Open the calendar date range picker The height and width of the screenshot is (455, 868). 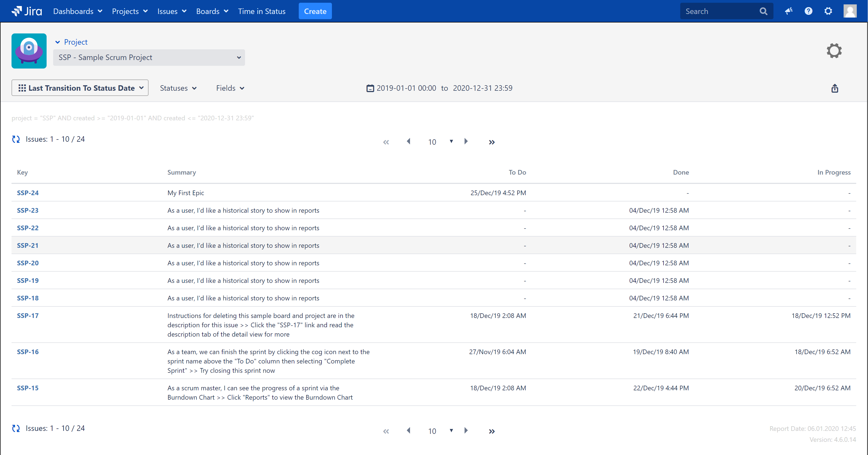pos(370,88)
